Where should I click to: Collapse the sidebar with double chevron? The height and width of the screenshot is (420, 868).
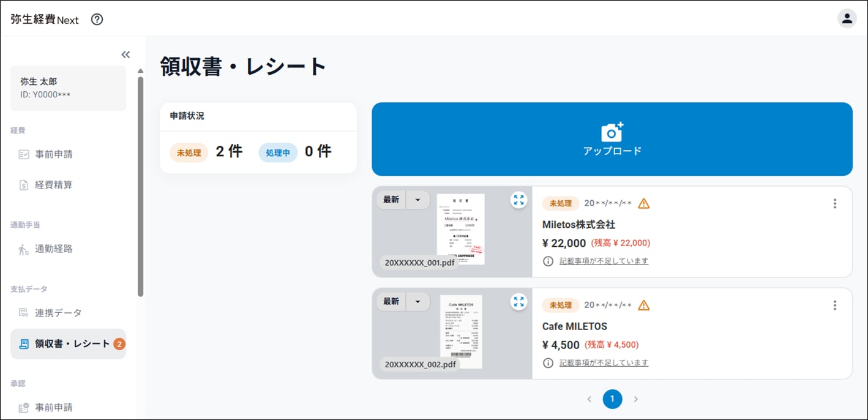tap(125, 54)
